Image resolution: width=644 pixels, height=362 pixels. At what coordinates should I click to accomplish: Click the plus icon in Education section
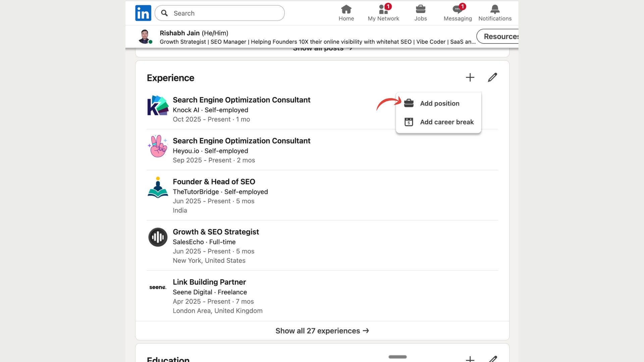(470, 359)
